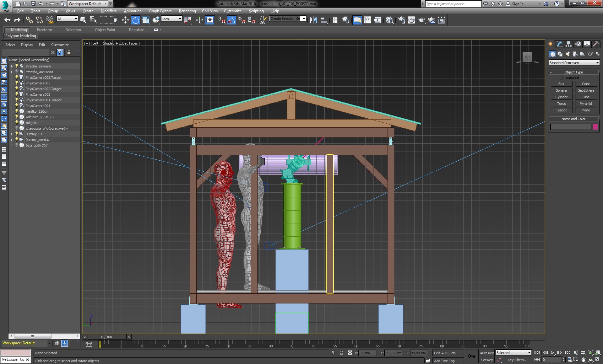Viewport: 603px width, 364px height.
Task: Open the Local reference coordinate dropdown
Action: coord(171,19)
